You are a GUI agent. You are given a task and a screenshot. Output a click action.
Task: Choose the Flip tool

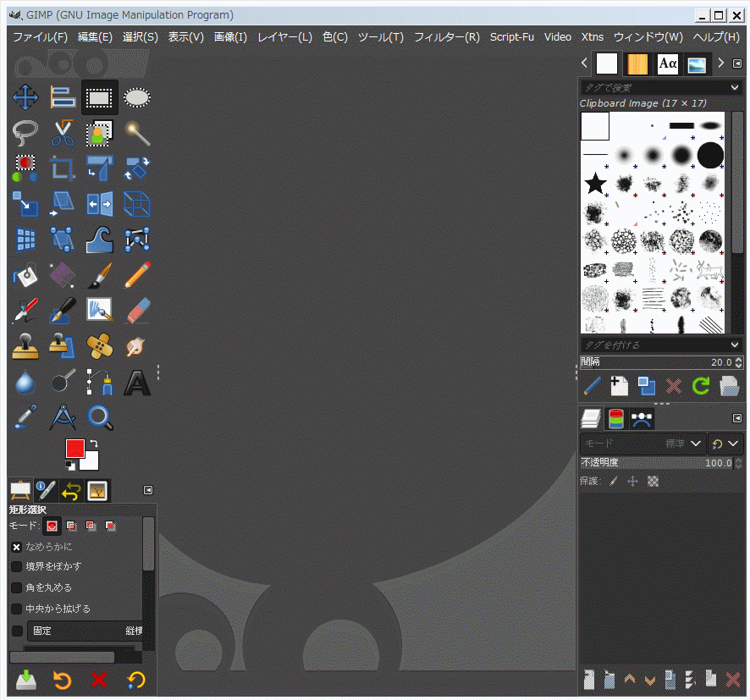coord(100,204)
